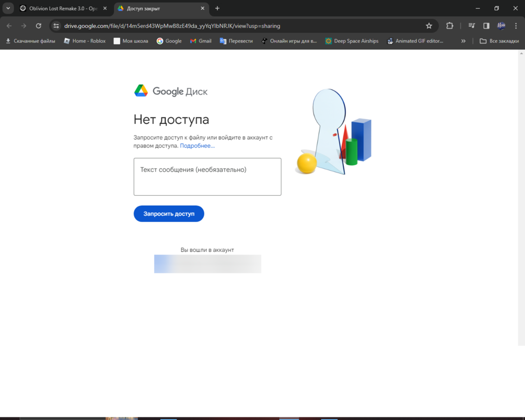This screenshot has height=420, width=525.
Task: Bookmark this page with the star icon
Action: pos(429,26)
